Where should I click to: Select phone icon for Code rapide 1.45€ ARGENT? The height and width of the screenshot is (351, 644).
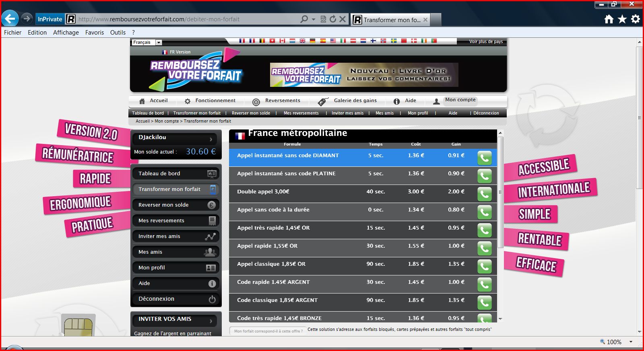pos(485,285)
